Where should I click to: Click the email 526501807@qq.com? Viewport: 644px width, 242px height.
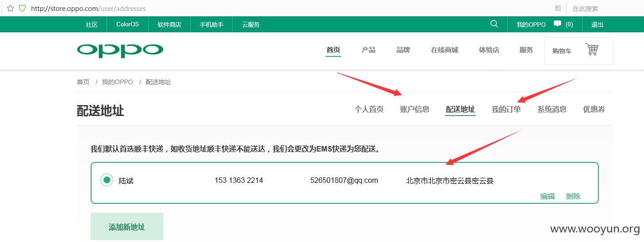pyautogui.click(x=344, y=180)
